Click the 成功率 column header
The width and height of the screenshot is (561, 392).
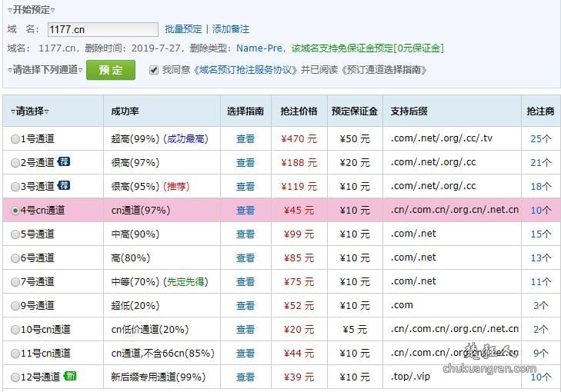pos(125,111)
